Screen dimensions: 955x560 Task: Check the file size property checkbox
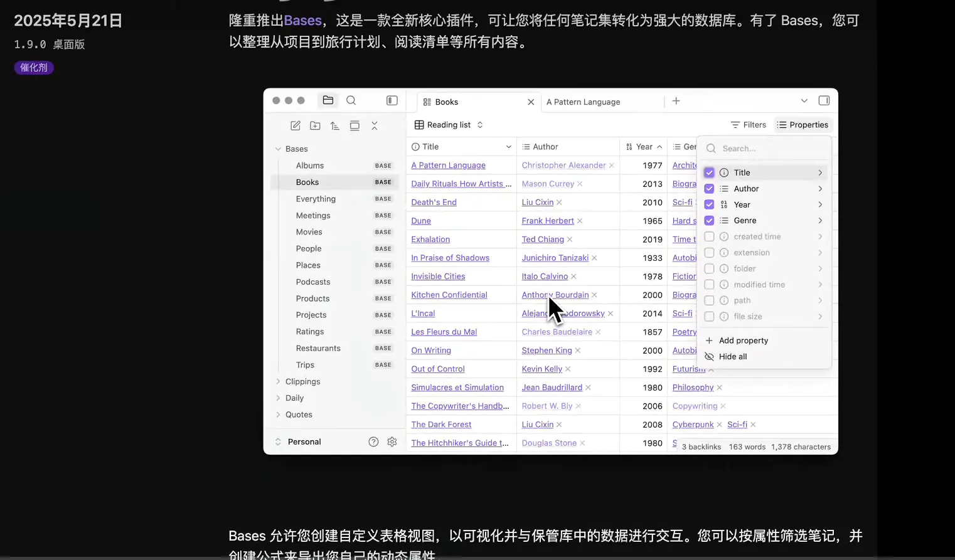709,317
